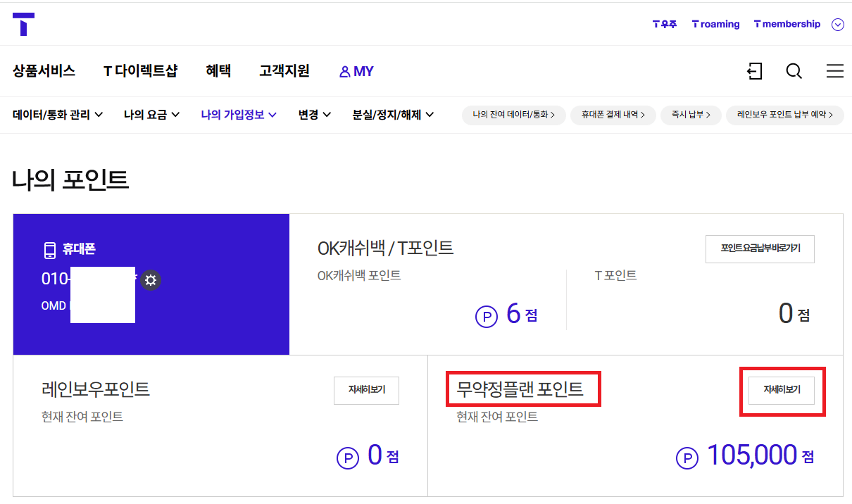Expand the 나의 요금 submenu

click(x=151, y=114)
